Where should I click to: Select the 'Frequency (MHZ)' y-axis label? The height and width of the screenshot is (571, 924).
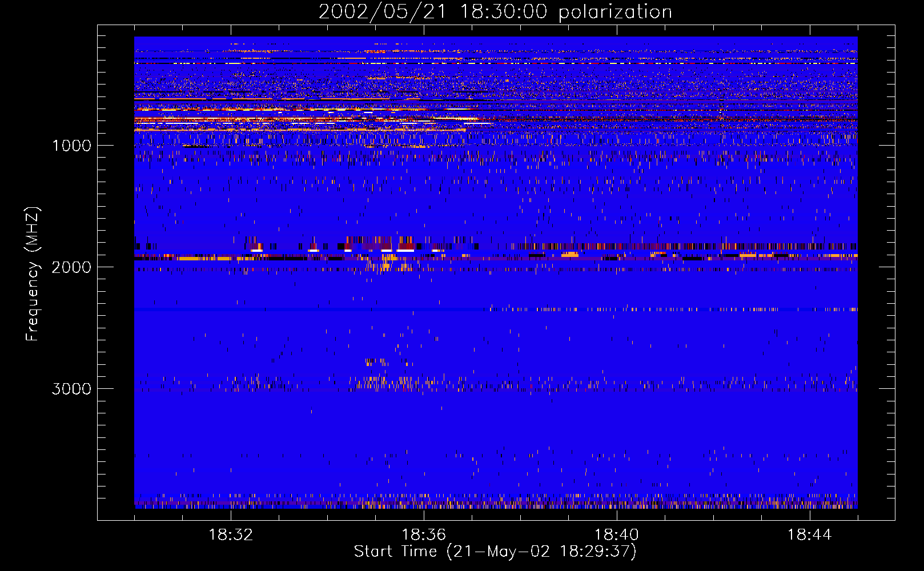[x=33, y=274]
